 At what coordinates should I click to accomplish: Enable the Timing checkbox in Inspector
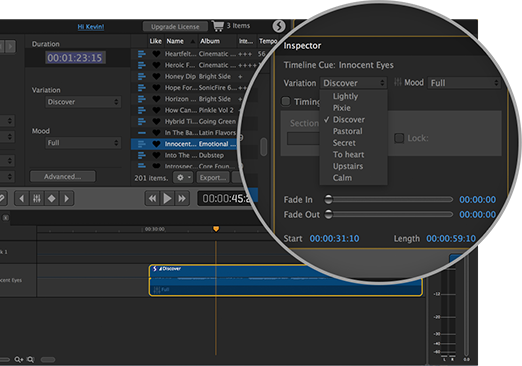pos(286,101)
